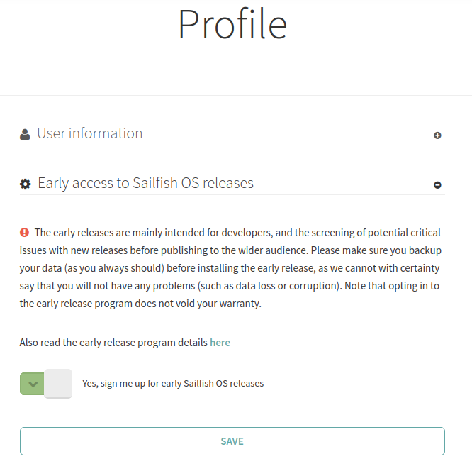
Task: Click the 'Yes, sign me up' label
Action: pos(173,384)
